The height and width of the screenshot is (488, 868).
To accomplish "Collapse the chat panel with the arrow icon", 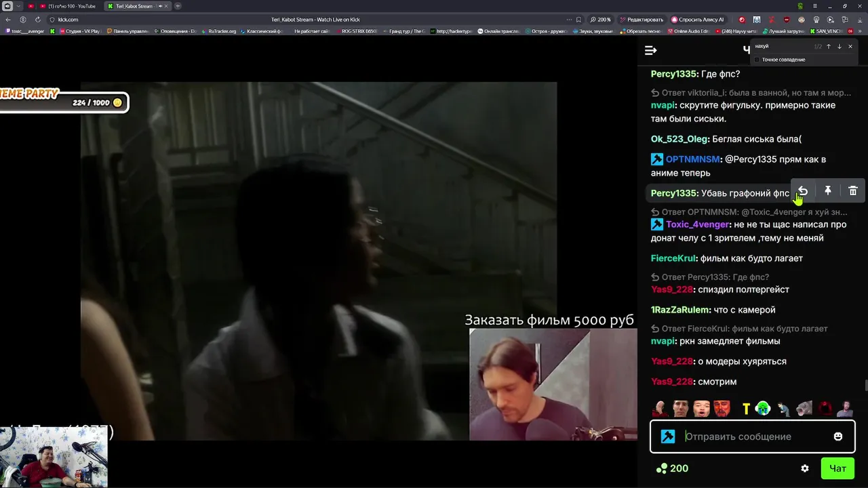I will tap(650, 50).
